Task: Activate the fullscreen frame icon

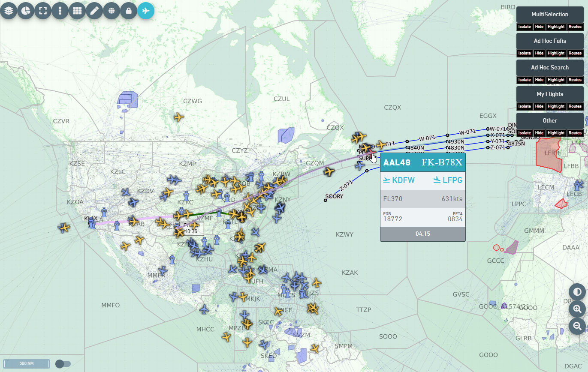Action: tap(43, 11)
